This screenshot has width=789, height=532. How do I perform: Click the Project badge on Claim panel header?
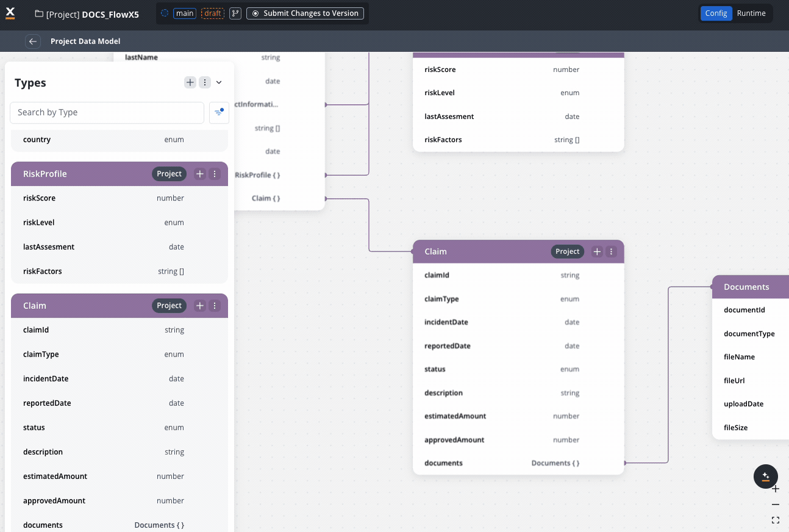tap(170, 306)
